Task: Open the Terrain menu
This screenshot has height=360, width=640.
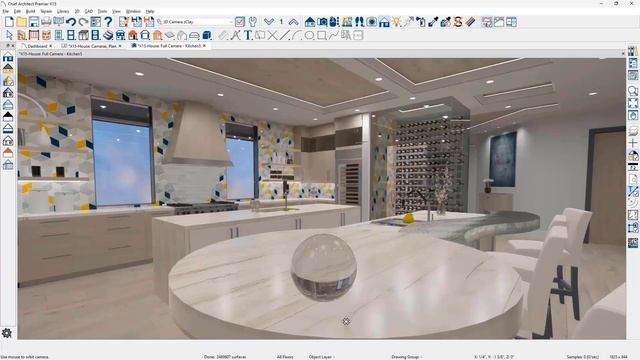Action: [x=46, y=11]
